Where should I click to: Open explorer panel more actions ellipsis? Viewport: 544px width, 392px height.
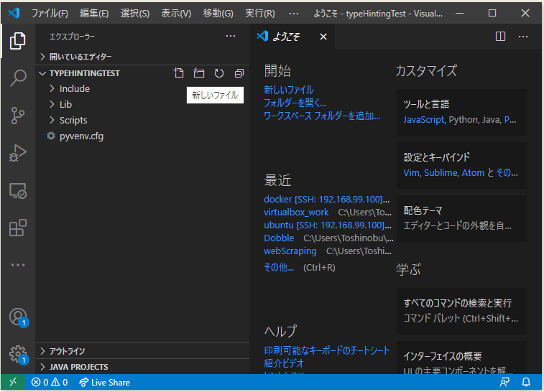[231, 36]
